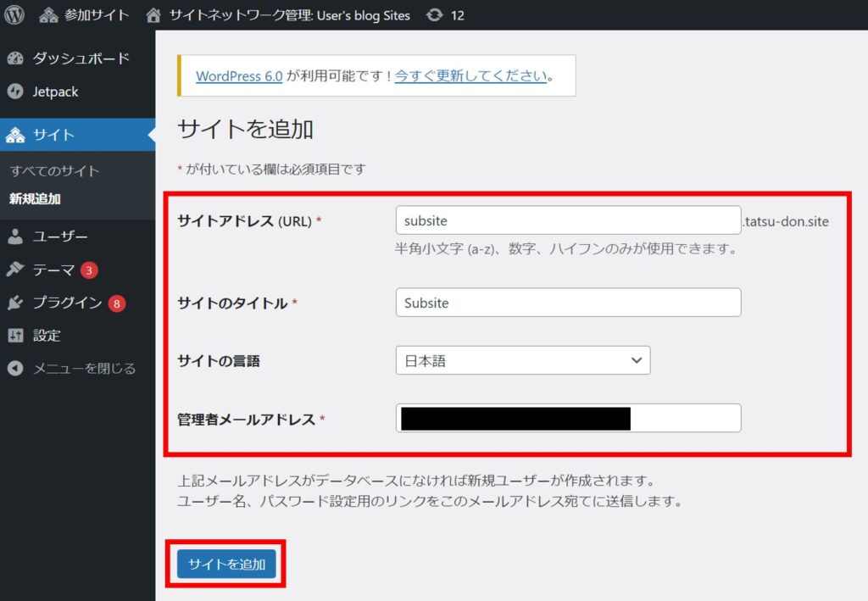
Task: Click the Jetpack icon in sidebar
Action: point(15,92)
